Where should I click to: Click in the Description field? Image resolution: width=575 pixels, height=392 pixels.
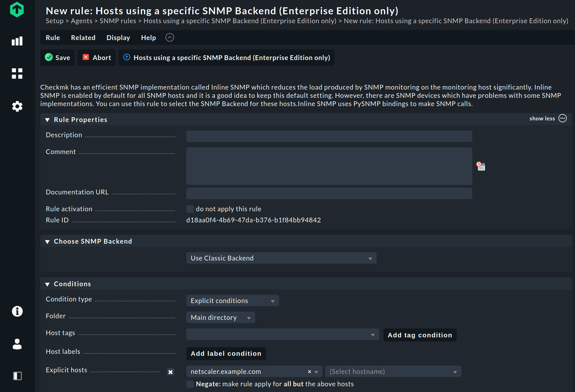(x=329, y=136)
